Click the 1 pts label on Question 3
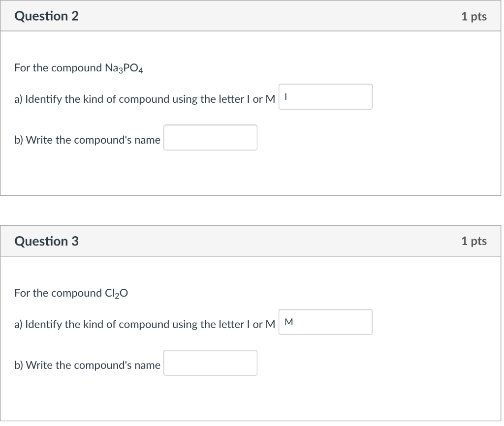Screen dimensions: 504x426 coord(474,241)
